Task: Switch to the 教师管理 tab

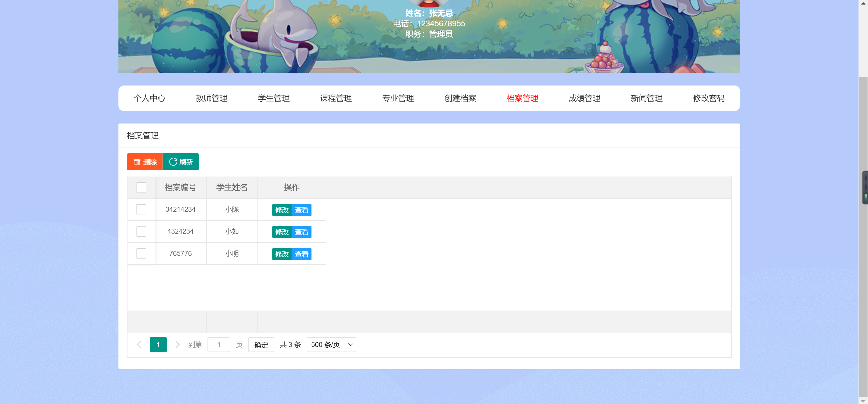Action: click(212, 98)
